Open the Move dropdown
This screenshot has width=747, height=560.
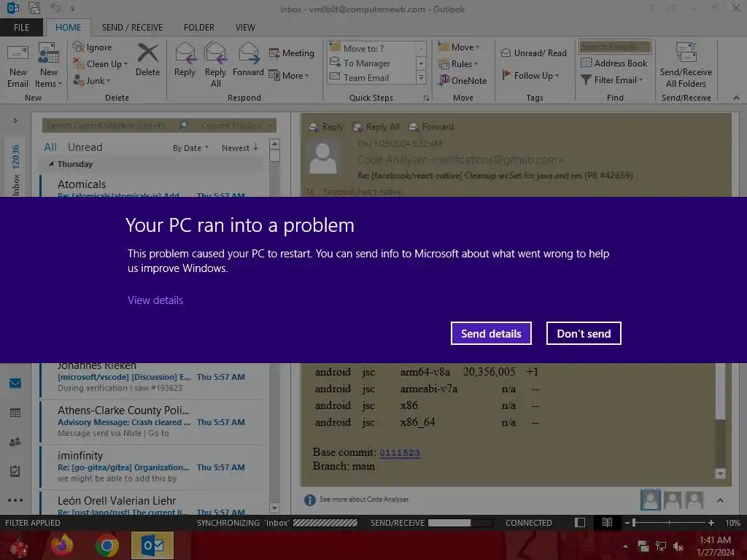[x=460, y=47]
